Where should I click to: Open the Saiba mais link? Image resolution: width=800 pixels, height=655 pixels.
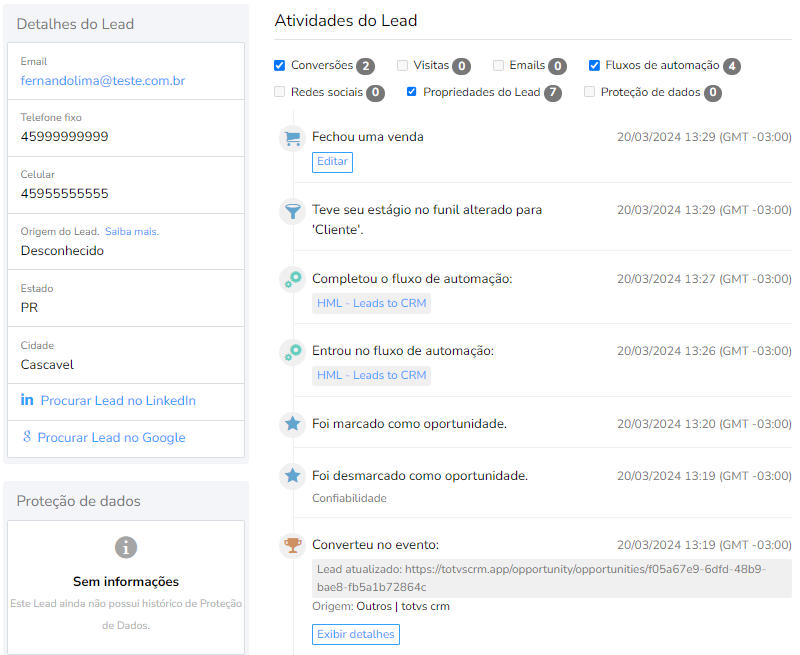point(132,232)
